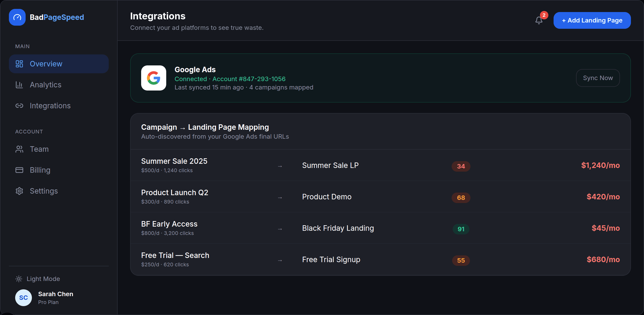The width and height of the screenshot is (644, 315).
Task: Click the BadPageSpeed speedometer logo icon
Action: pyautogui.click(x=17, y=17)
